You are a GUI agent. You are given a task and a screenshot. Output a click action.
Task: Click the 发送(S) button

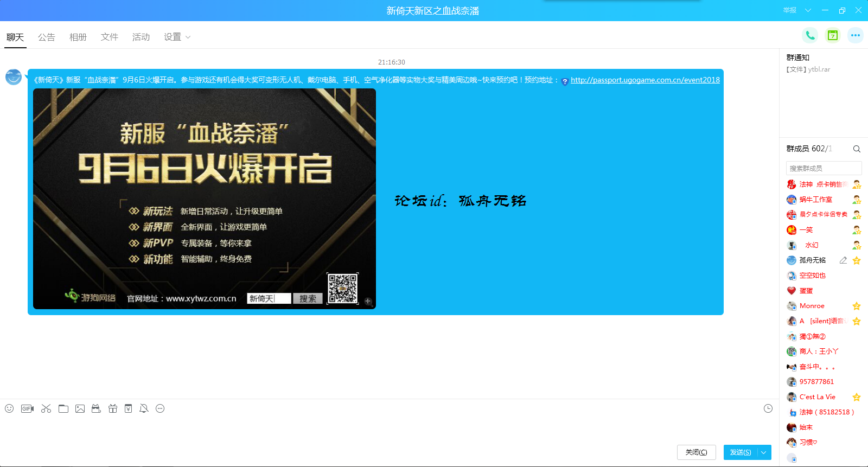pos(741,452)
